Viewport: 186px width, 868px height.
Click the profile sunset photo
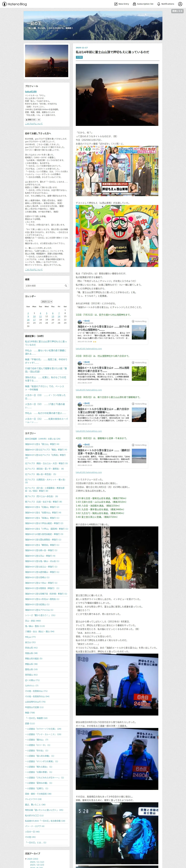click(x=47, y=61)
